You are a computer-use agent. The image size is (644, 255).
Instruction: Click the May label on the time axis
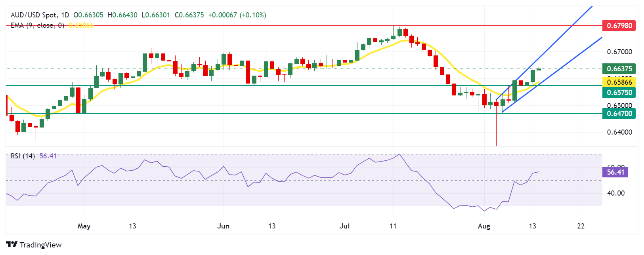84,226
